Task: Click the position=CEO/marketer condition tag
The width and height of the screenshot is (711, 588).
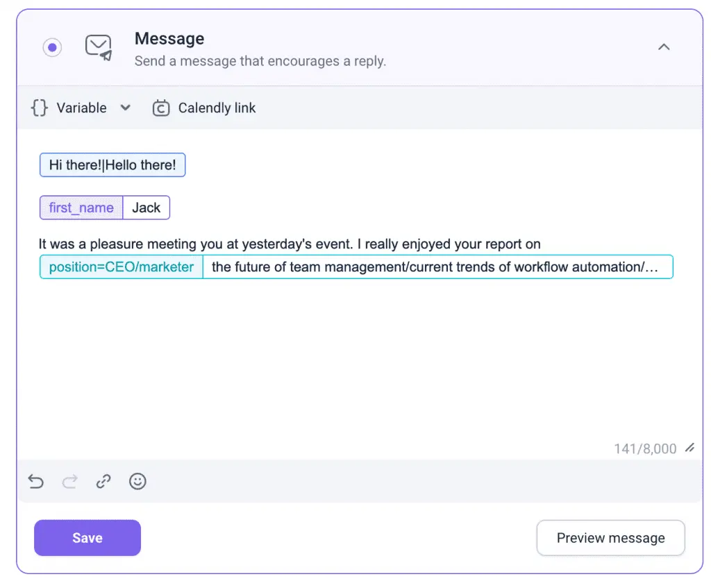Action: click(121, 267)
